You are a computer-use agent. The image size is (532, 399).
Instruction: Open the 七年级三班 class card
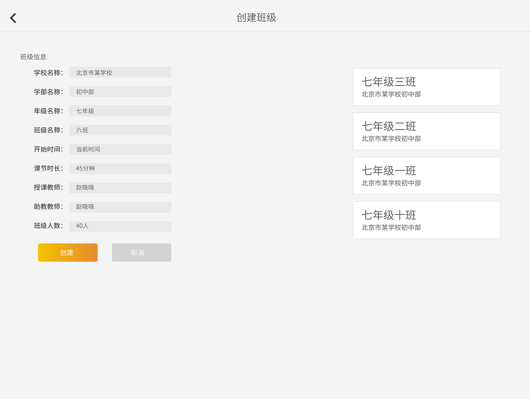[x=426, y=86]
